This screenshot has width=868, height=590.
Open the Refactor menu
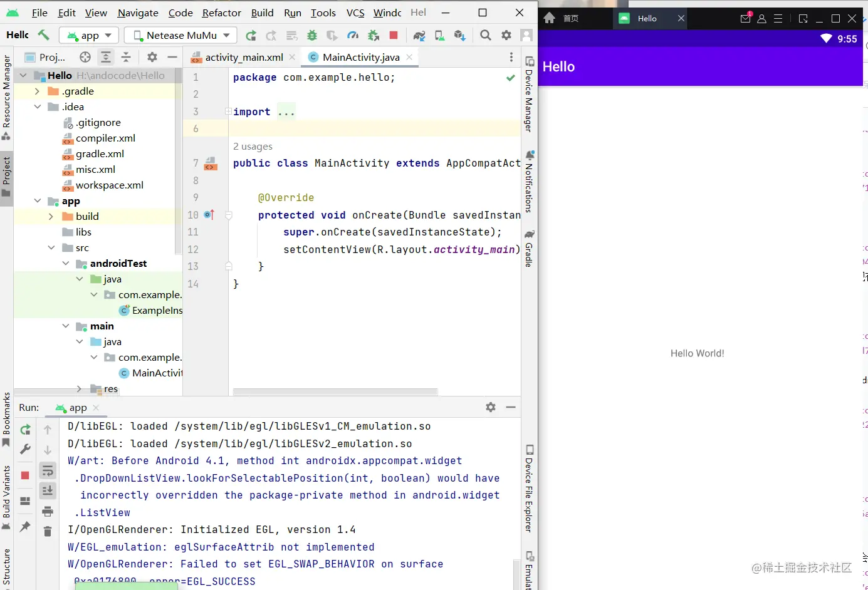pos(222,13)
